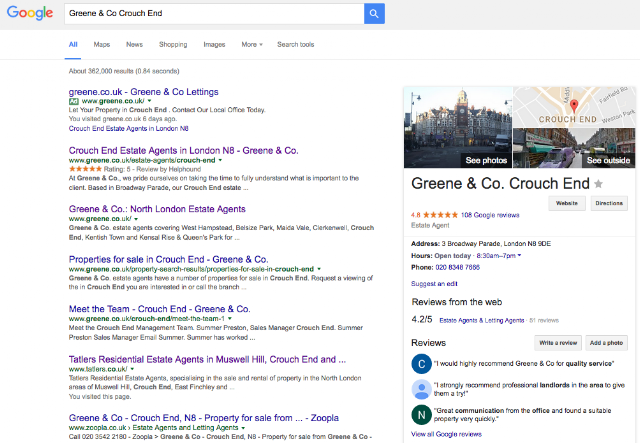
Task: Expand arrow beside meet-the-team-1 URL
Action: tap(230, 318)
